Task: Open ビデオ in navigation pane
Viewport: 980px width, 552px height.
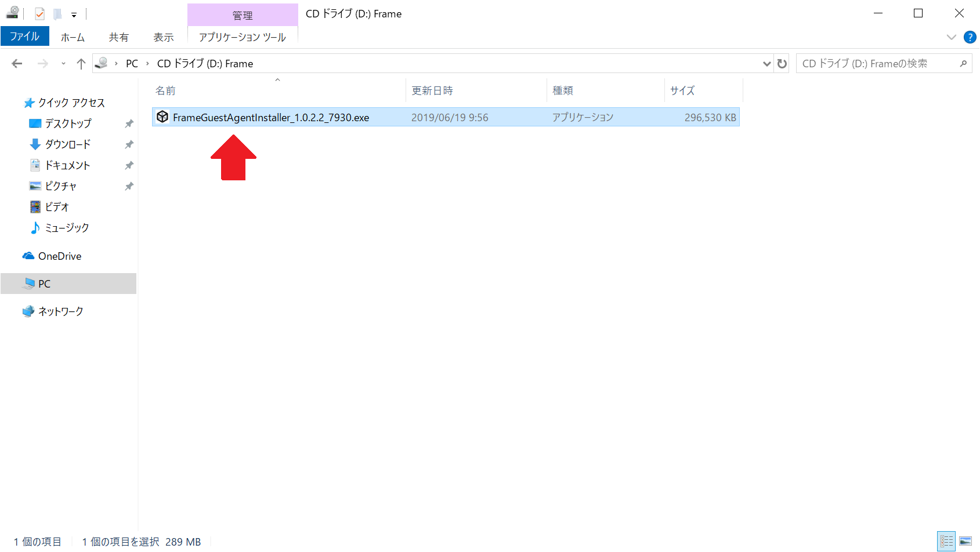Action: point(57,207)
